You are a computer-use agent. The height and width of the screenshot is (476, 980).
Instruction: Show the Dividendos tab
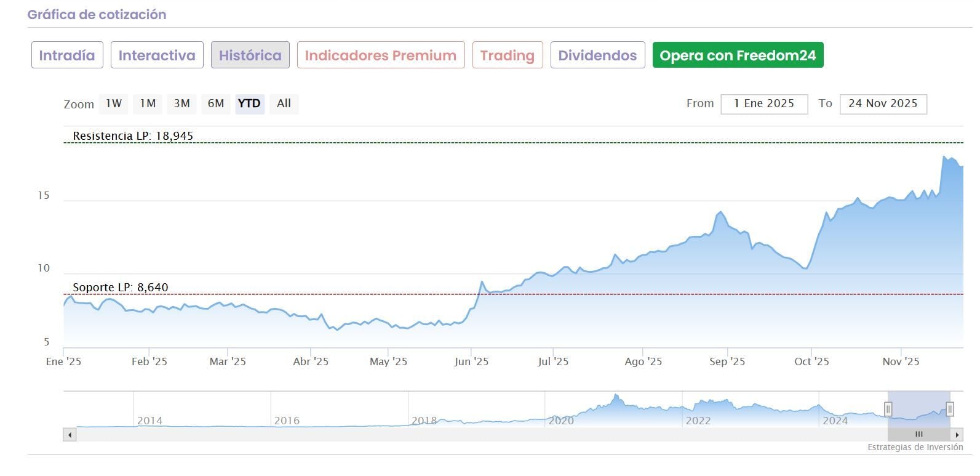pyautogui.click(x=597, y=55)
